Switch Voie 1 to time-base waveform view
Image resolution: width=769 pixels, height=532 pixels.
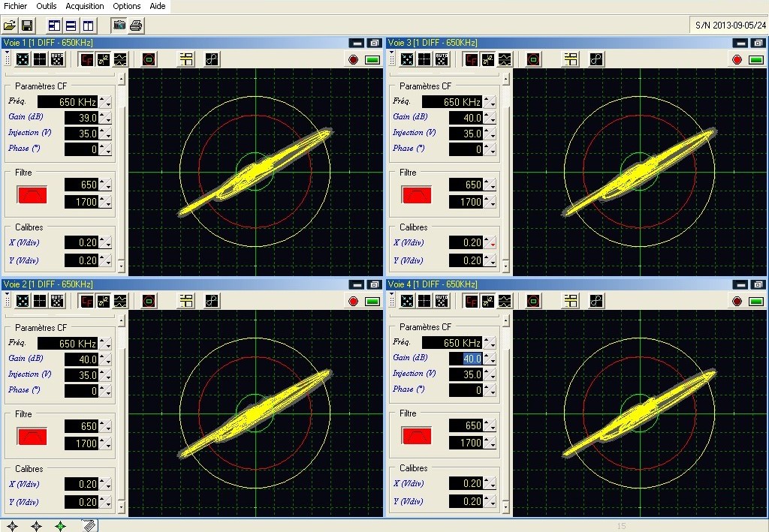[120, 59]
